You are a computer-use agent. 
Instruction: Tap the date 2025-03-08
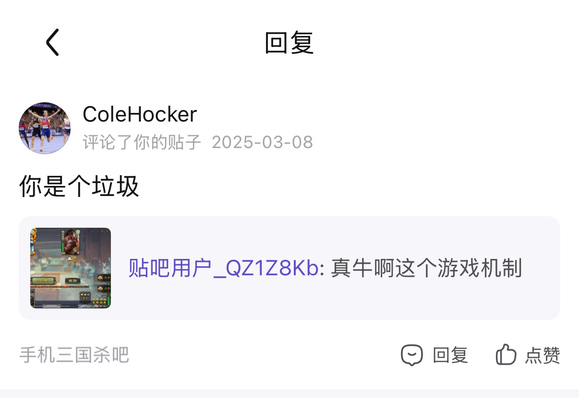(x=262, y=142)
